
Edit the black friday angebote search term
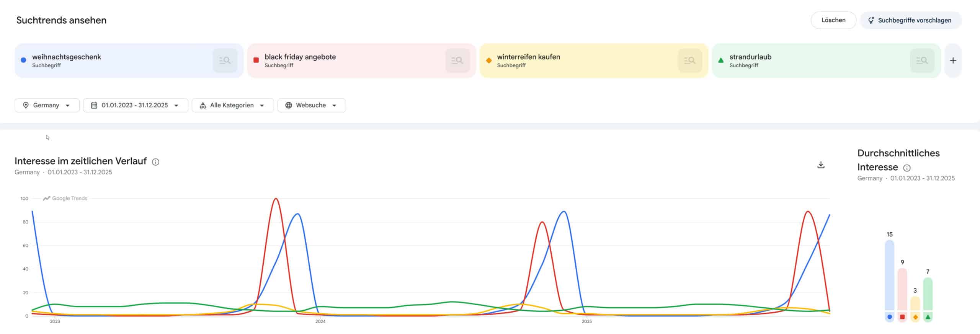300,57
